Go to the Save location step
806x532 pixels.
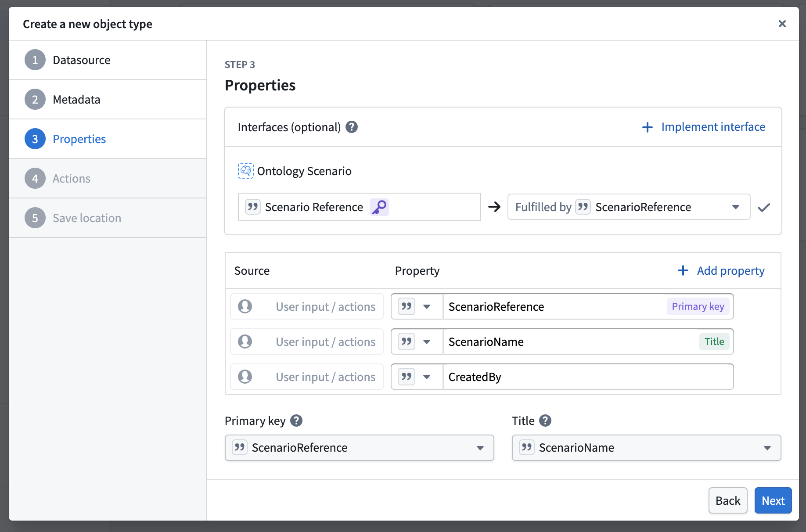[x=108, y=218]
